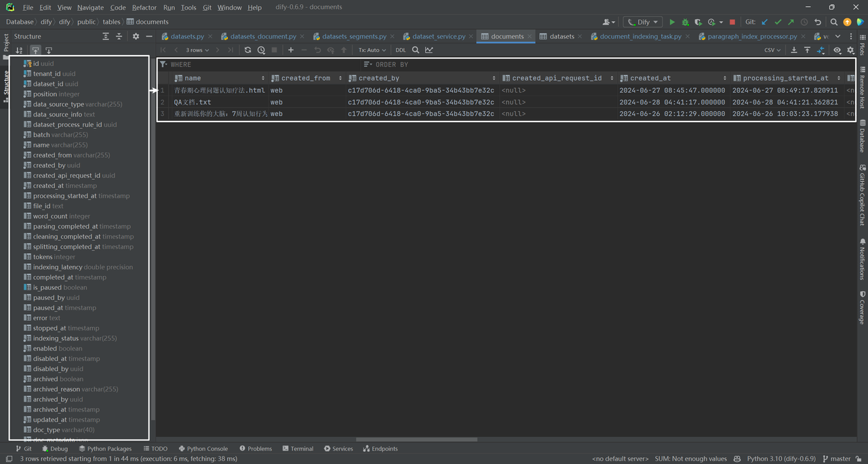Click the WHERE filter input field
The height and width of the screenshot is (464, 868).
pyautogui.click(x=260, y=64)
